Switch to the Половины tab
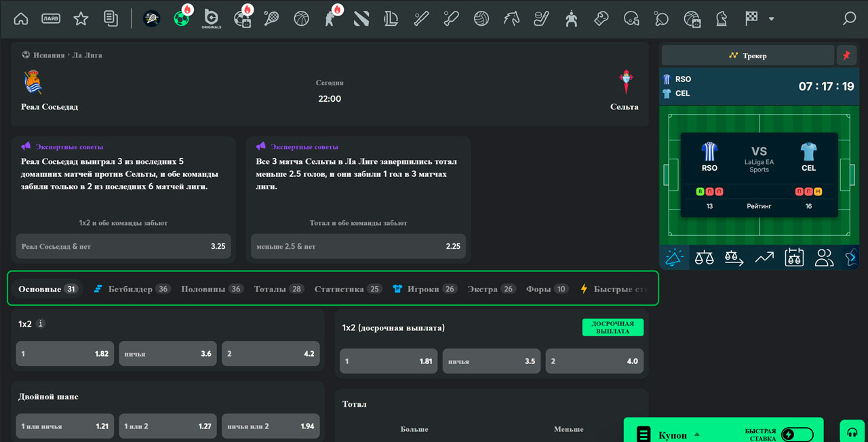This screenshot has height=442, width=868. click(x=212, y=289)
